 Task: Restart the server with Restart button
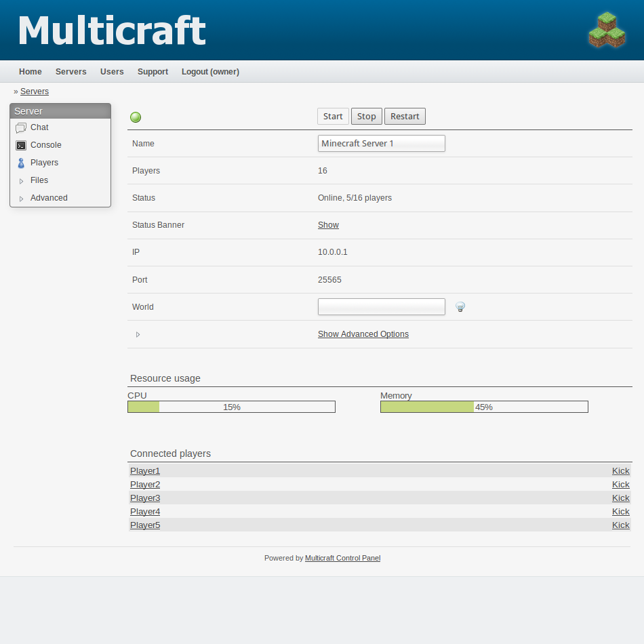pos(405,116)
